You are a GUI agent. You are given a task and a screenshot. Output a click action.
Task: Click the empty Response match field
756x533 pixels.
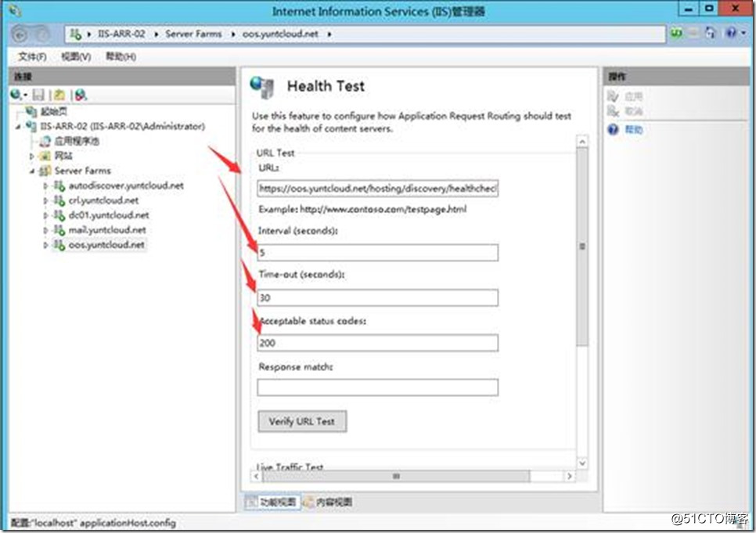click(377, 387)
